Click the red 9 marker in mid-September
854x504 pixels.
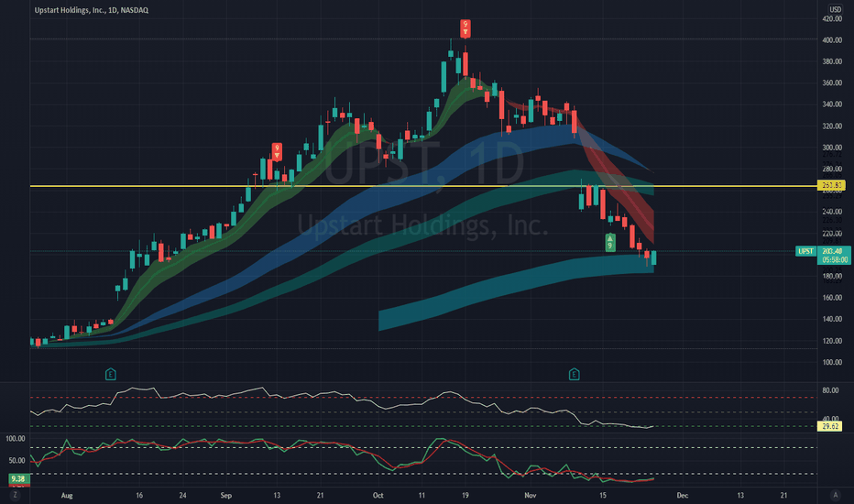click(x=277, y=151)
